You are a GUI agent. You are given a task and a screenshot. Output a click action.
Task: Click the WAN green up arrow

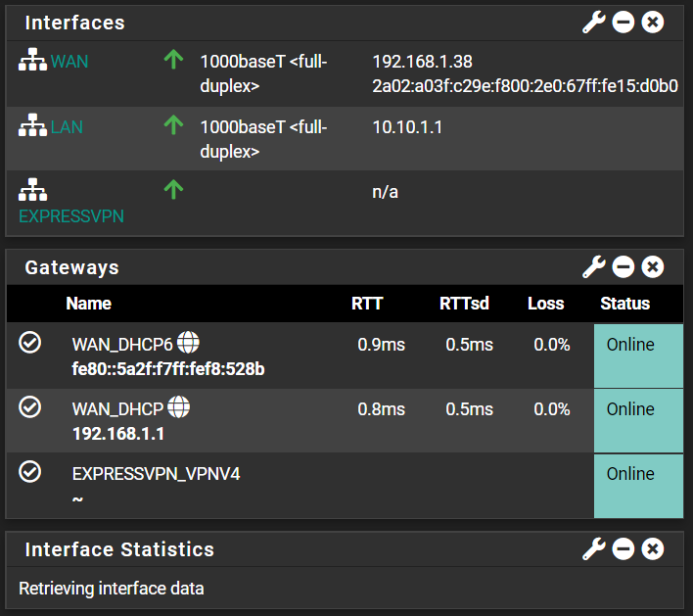tap(173, 60)
